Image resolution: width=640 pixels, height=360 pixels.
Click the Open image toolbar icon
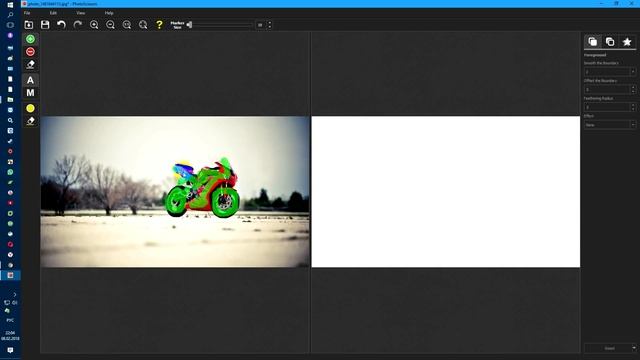[29, 25]
